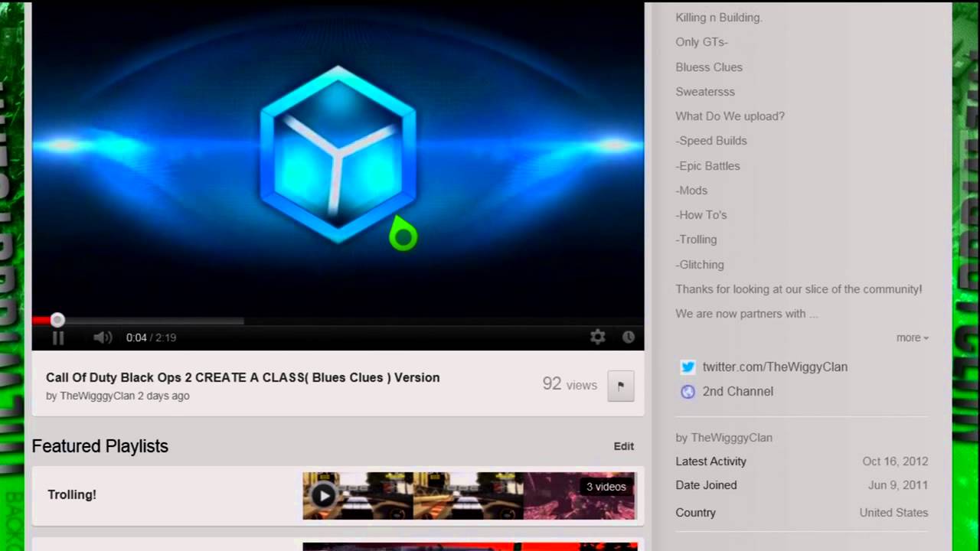Click the 'Only GTs-' line
The height and width of the screenshot is (551, 980).
tap(701, 42)
